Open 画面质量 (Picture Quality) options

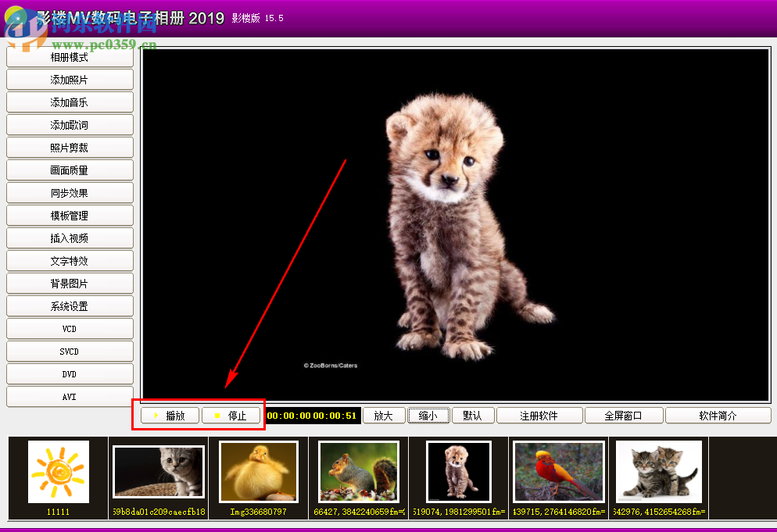pos(69,170)
